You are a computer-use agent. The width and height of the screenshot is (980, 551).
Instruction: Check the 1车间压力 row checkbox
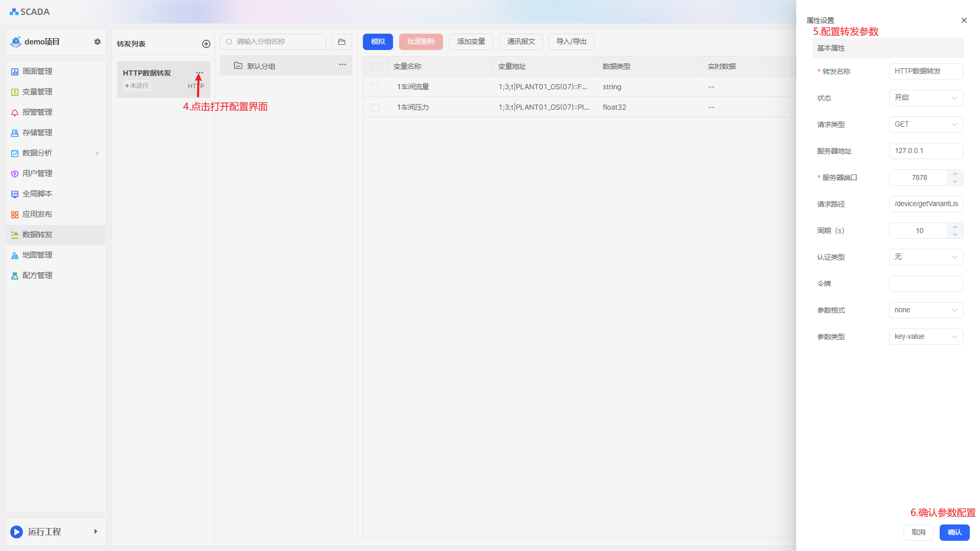pos(375,108)
